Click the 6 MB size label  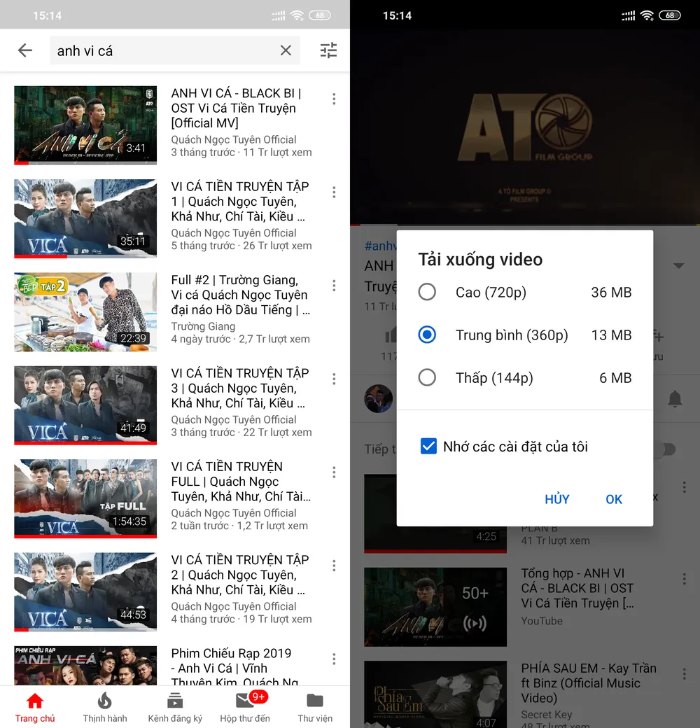point(615,377)
